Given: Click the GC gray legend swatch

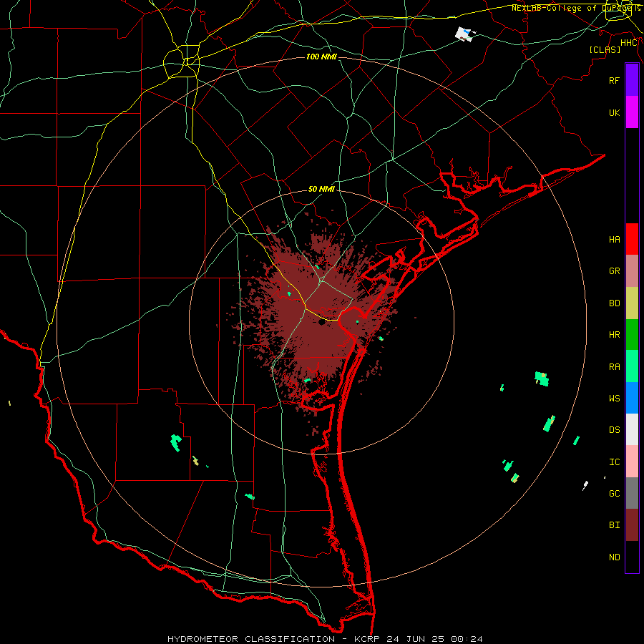Looking at the screenshot, I should (x=632, y=493).
